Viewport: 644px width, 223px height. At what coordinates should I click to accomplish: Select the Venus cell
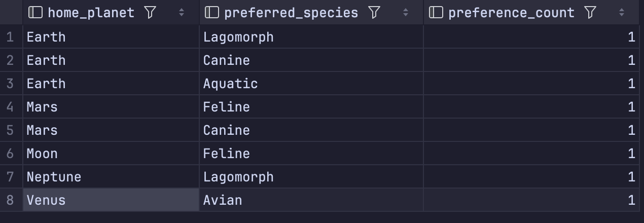coord(111,200)
